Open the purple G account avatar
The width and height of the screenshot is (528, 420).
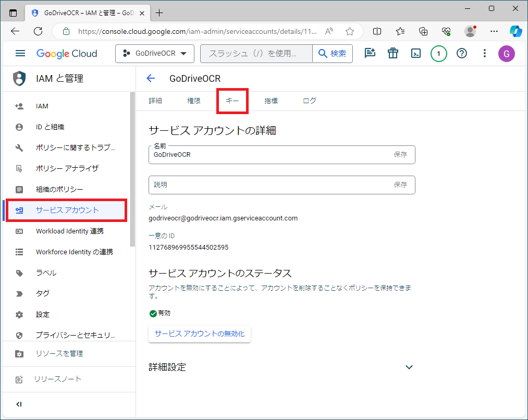(x=506, y=54)
